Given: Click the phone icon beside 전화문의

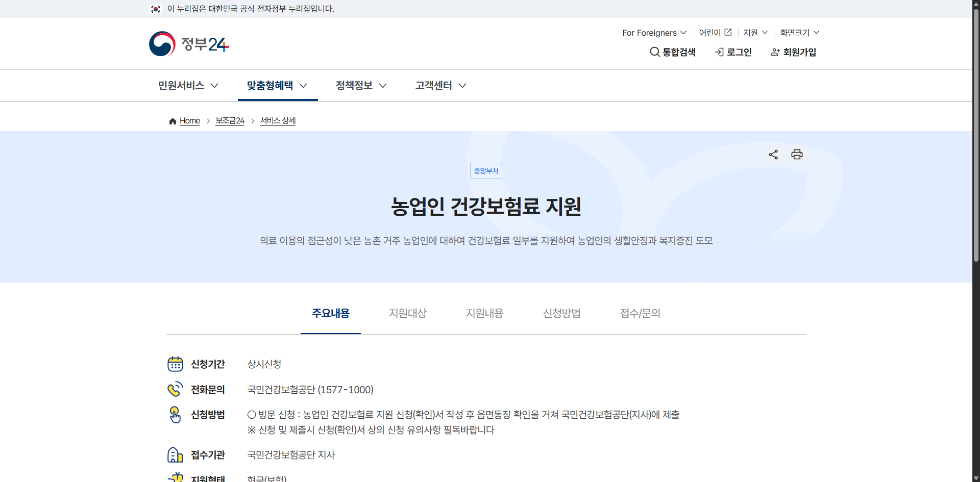Looking at the screenshot, I should 176,389.
